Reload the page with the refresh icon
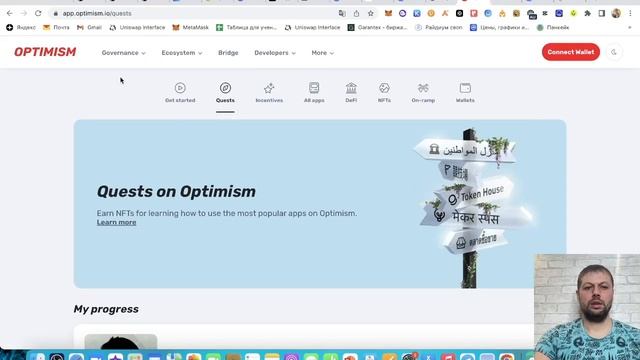Screen dimensions: 640x360 pyautogui.click(x=38, y=13)
